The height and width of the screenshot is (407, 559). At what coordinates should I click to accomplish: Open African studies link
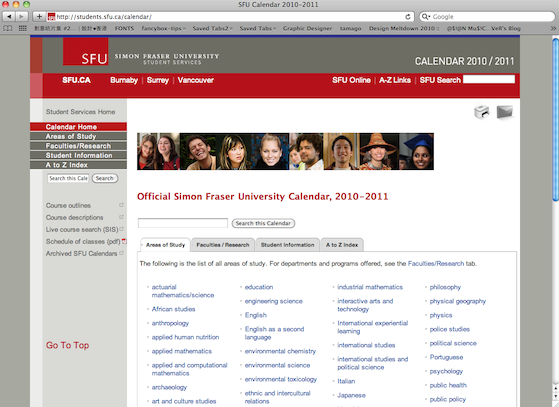click(173, 309)
